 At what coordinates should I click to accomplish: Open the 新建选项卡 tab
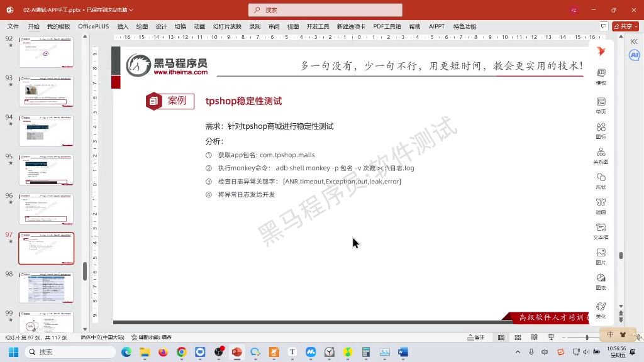coord(351,26)
